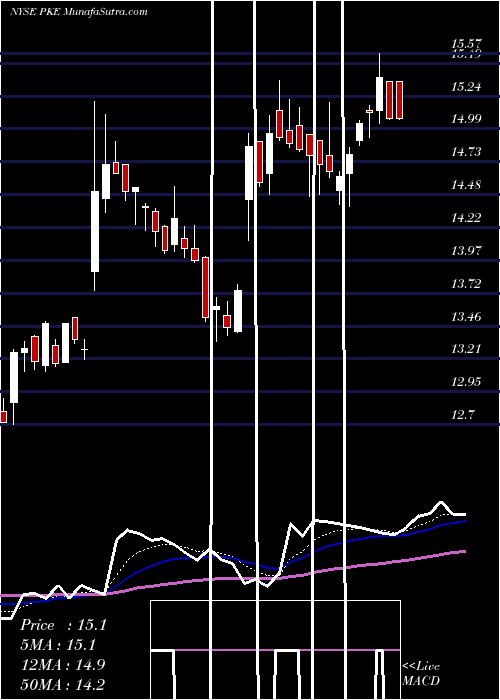Click the 'NYSE PKE MunafaSutra.com' chart title

[79, 12]
